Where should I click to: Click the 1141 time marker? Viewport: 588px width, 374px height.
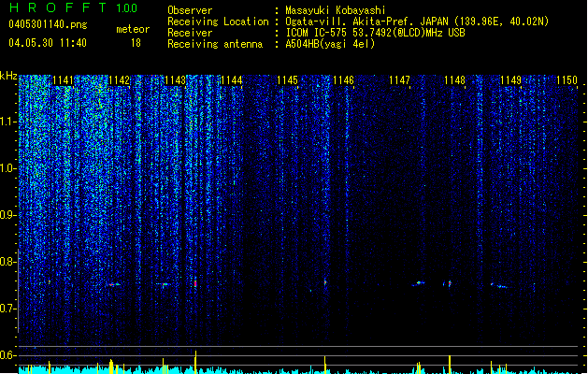[x=63, y=80]
